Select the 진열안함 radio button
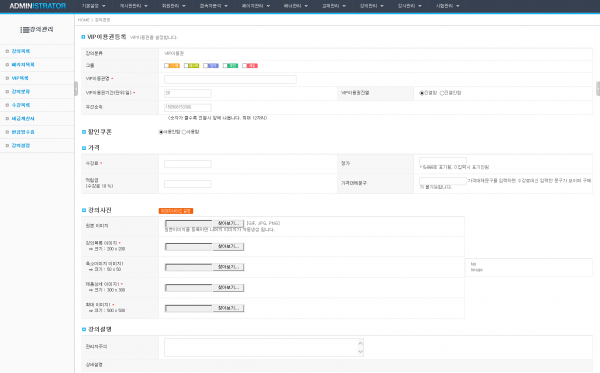Screen dimensions: 600x373 (x=442, y=93)
